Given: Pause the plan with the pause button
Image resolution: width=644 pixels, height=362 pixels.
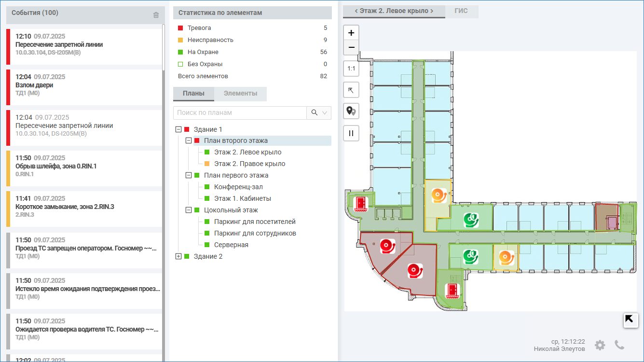Looking at the screenshot, I should 351,133.
